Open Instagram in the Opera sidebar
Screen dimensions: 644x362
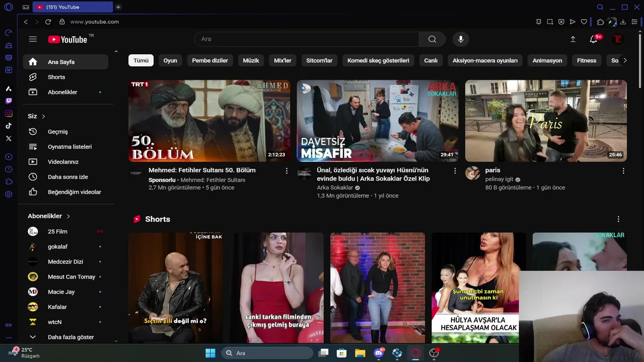pos(9,114)
